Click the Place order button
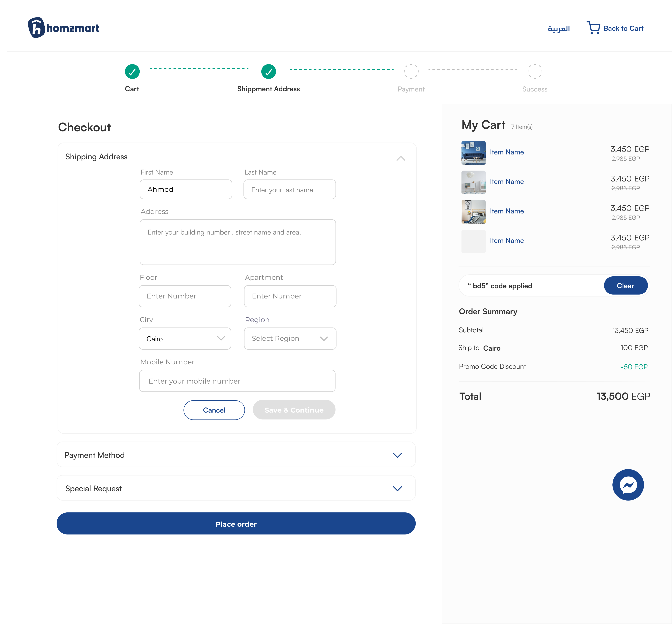Viewport: 672px width, 624px height. click(236, 523)
